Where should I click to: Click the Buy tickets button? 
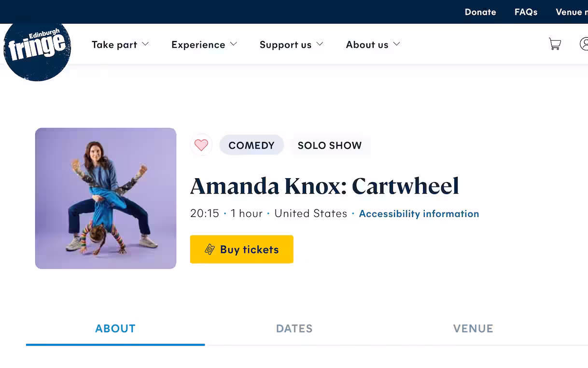[x=242, y=249]
